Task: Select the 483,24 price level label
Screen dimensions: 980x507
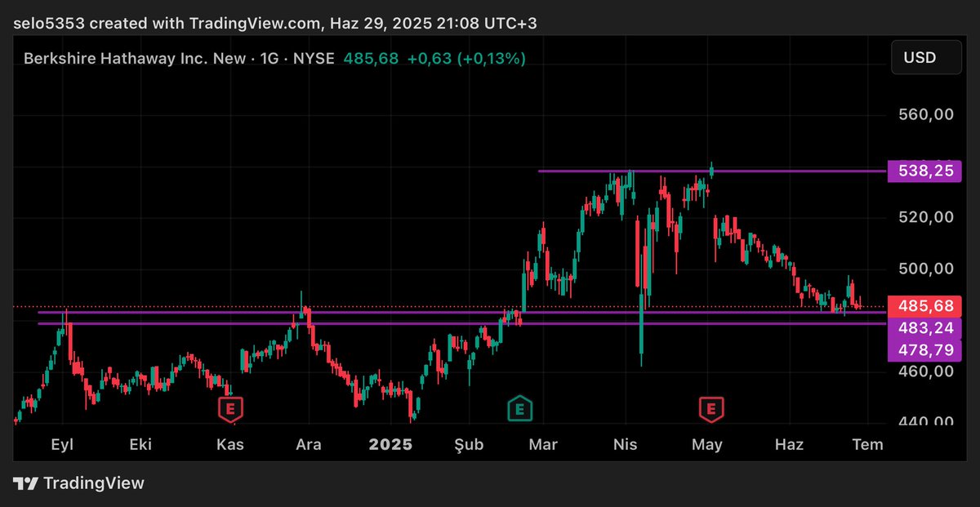Action: (925, 328)
